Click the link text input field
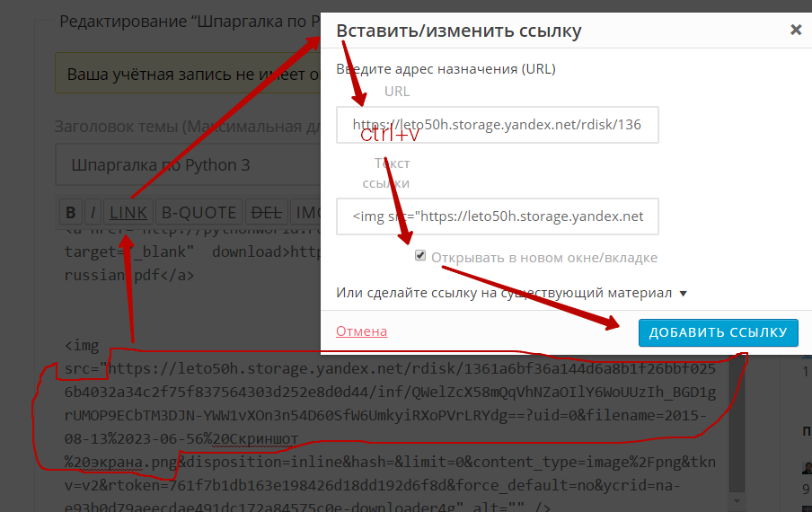 point(497,216)
